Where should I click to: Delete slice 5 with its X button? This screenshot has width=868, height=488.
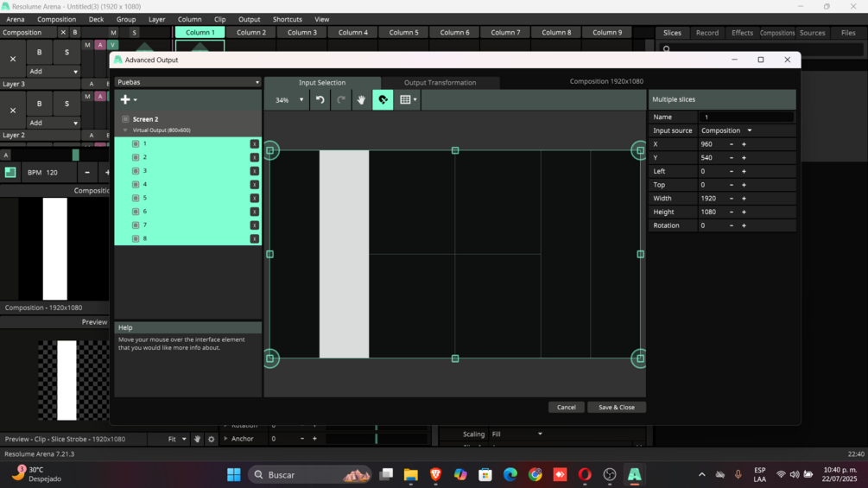pos(254,198)
